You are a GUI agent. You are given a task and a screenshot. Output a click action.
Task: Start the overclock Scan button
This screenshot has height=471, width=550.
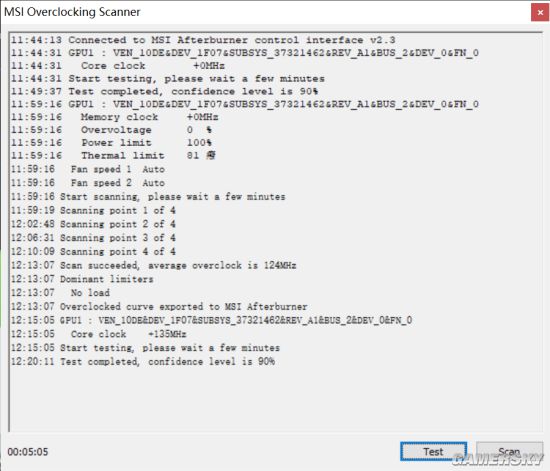pos(509,451)
